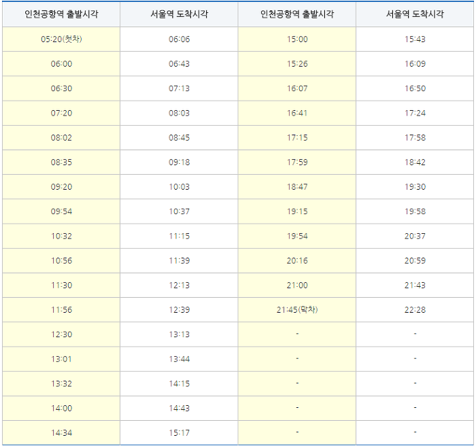The image size is (476, 448).
Task: Select arrival time 06:43
Action: point(179,64)
